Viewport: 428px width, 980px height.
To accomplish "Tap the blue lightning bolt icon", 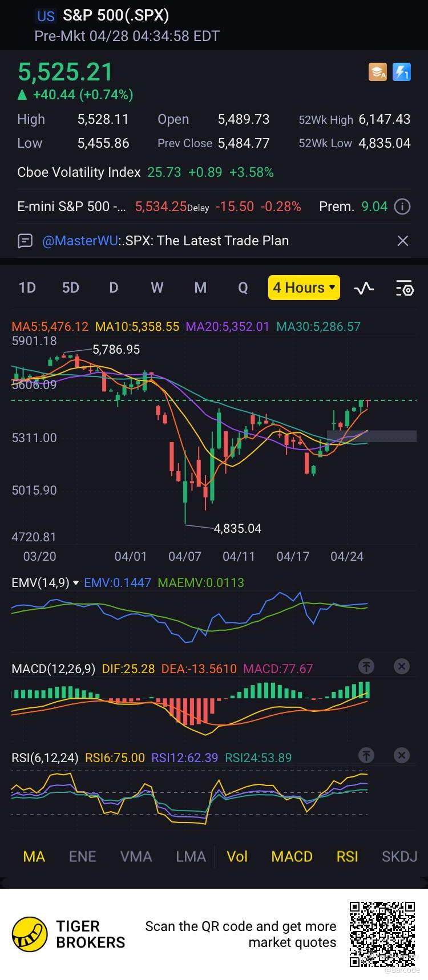I will [x=402, y=72].
